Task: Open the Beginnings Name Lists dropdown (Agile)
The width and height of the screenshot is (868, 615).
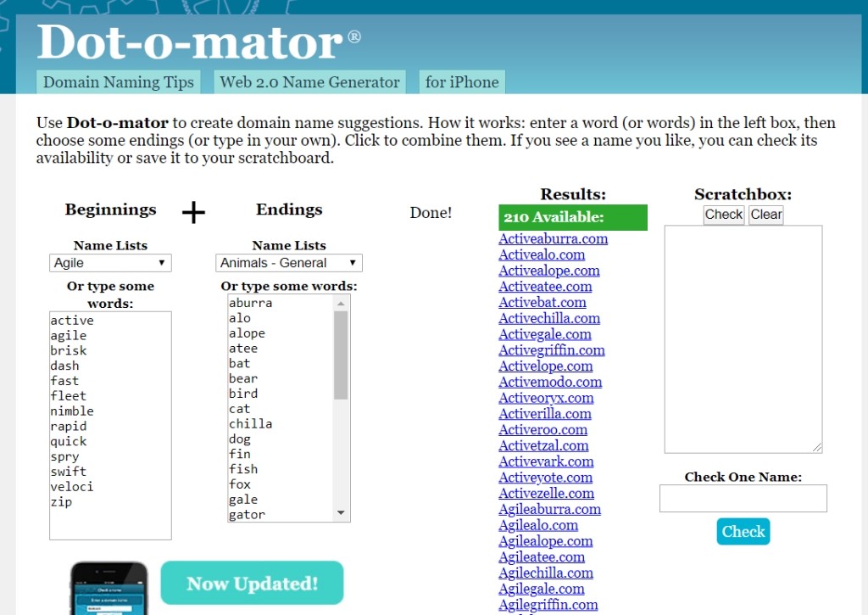Action: click(110, 263)
